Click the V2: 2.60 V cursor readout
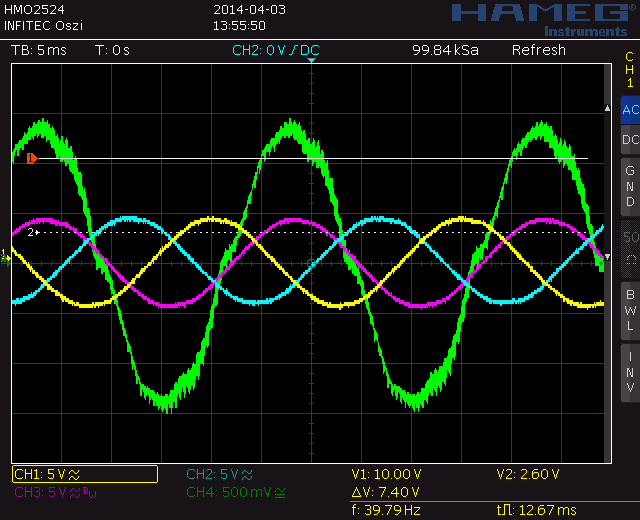Image resolution: width=640 pixels, height=520 pixels. point(528,474)
